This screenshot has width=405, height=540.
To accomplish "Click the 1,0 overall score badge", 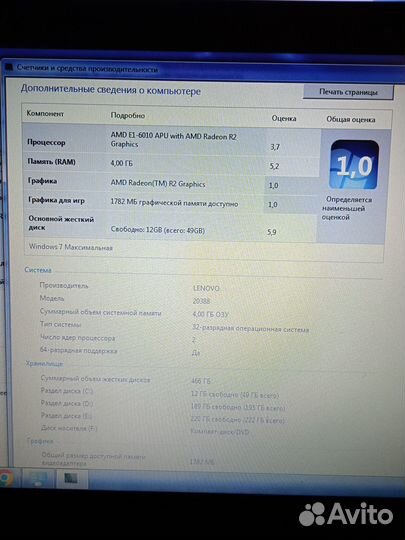I will click(354, 165).
